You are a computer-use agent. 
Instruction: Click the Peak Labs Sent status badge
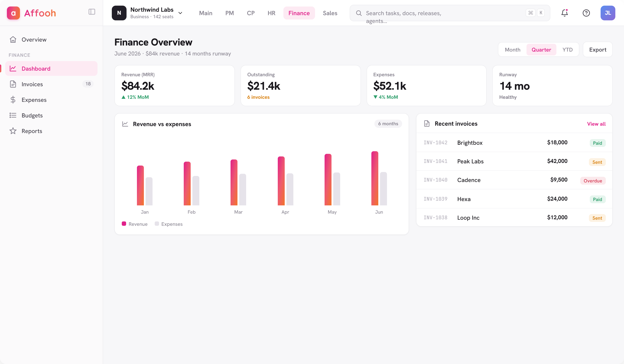point(597,162)
